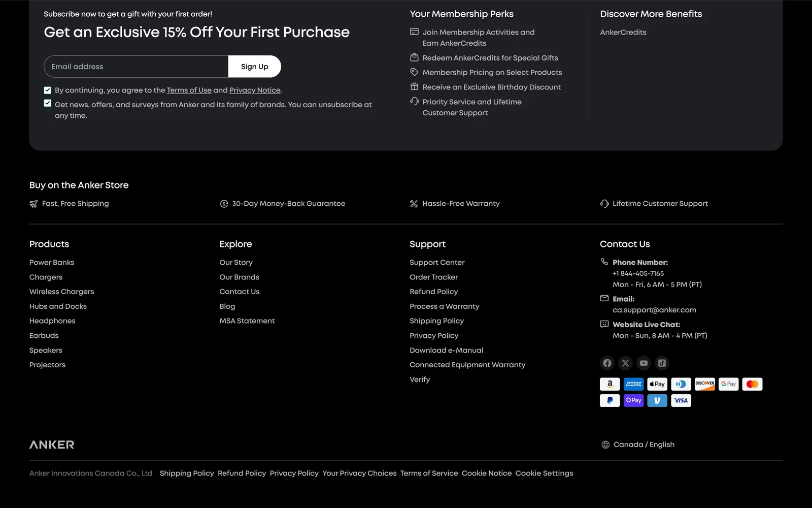812x508 pixels.
Task: Click the chat icon beside Website Live Chat
Action: 604,324
